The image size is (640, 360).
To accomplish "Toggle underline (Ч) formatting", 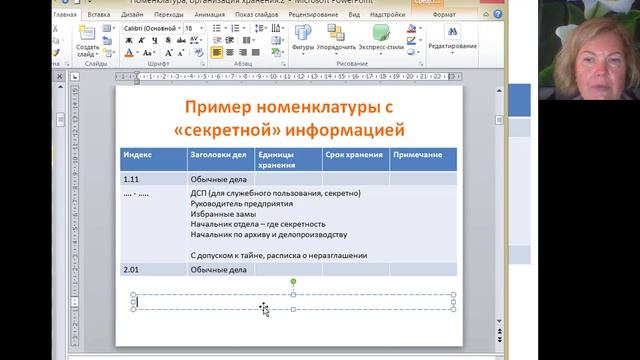I will click(x=155, y=40).
